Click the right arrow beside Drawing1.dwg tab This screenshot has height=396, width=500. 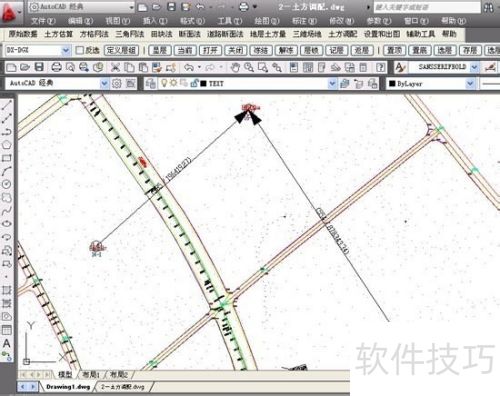coord(33,387)
